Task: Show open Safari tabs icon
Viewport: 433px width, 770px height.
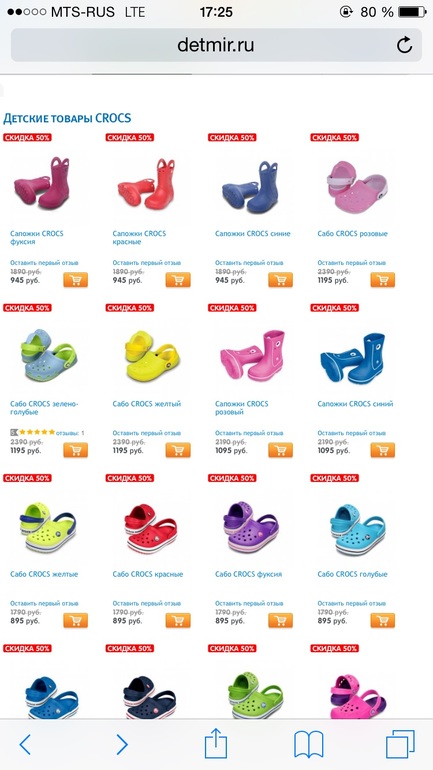Action: point(400,744)
